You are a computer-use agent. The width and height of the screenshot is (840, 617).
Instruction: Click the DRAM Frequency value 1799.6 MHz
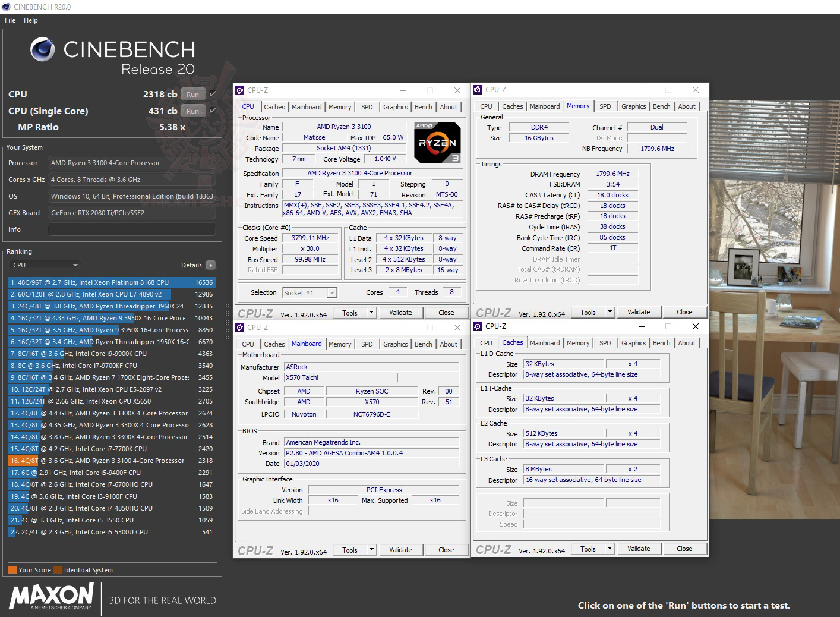[612, 174]
